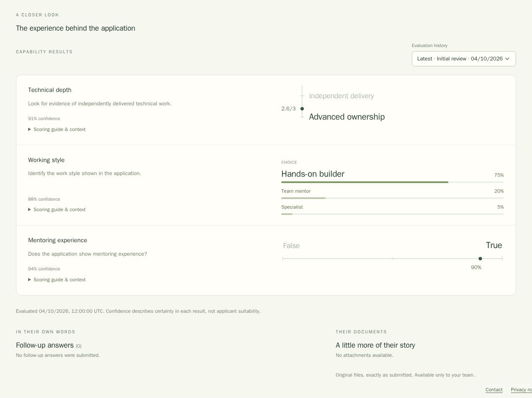Screen dimensions: 532x398
Task: Click the 'True' result label
Action: coord(494,245)
